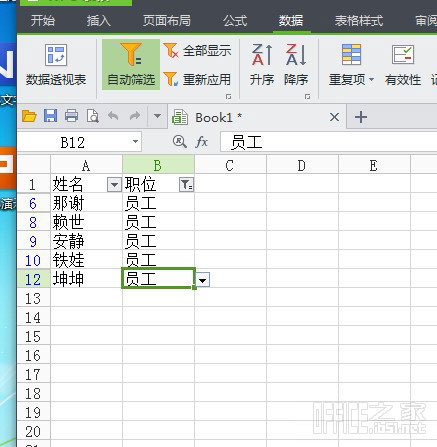The image size is (437, 447).
Task: Open the 职位 column active filter button
Action: 186,184
